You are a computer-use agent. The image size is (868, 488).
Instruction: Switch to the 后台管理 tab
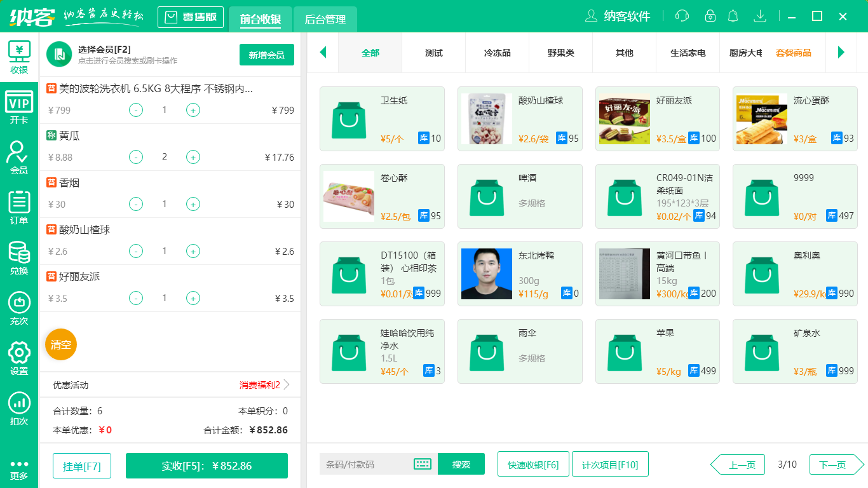tap(324, 19)
